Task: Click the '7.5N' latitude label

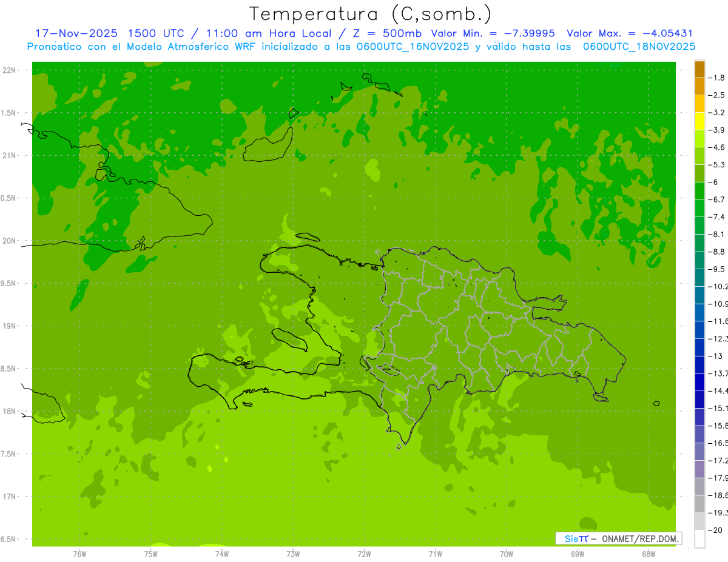Action: coord(8,454)
